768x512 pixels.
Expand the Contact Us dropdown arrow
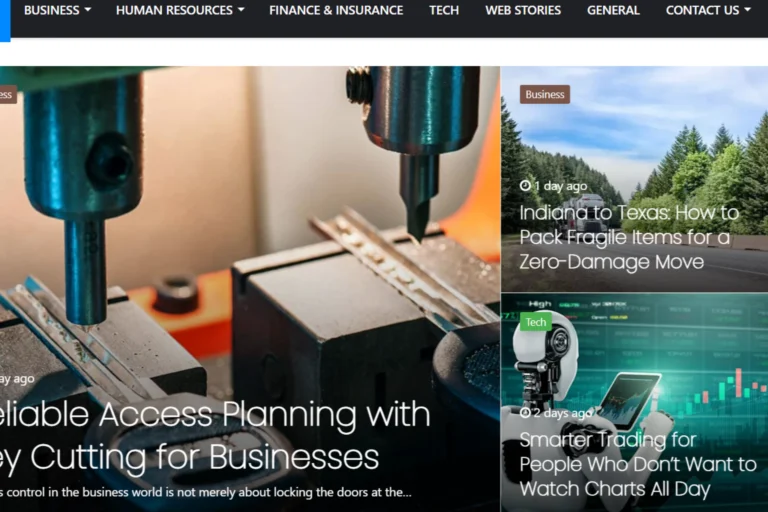point(747,10)
